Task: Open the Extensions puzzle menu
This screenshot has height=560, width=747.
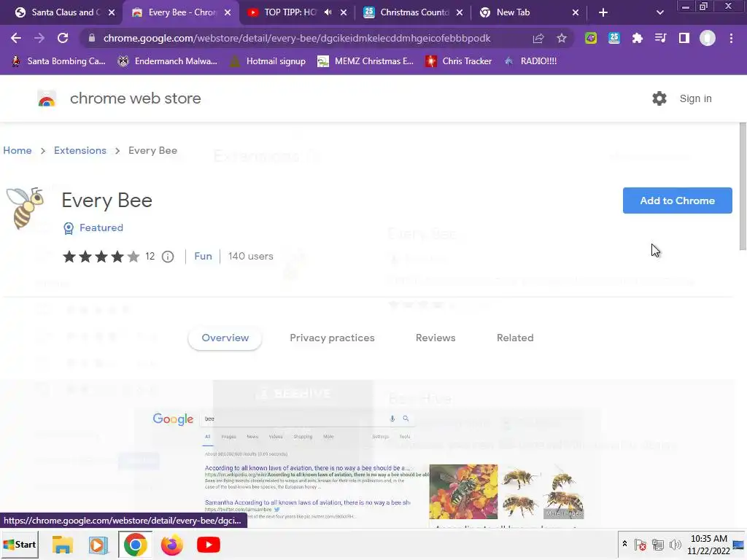Action: [x=638, y=38]
